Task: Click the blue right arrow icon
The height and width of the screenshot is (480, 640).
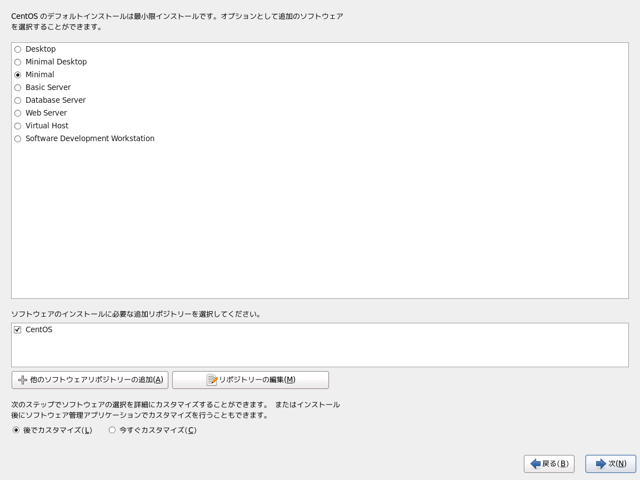Action: (x=601, y=464)
